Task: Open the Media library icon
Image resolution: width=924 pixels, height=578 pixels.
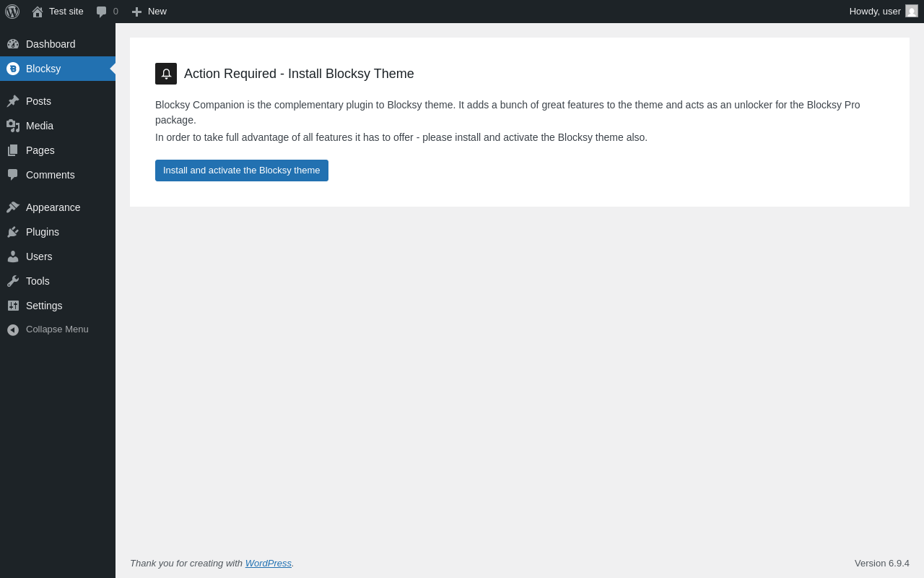Action: tap(13, 126)
